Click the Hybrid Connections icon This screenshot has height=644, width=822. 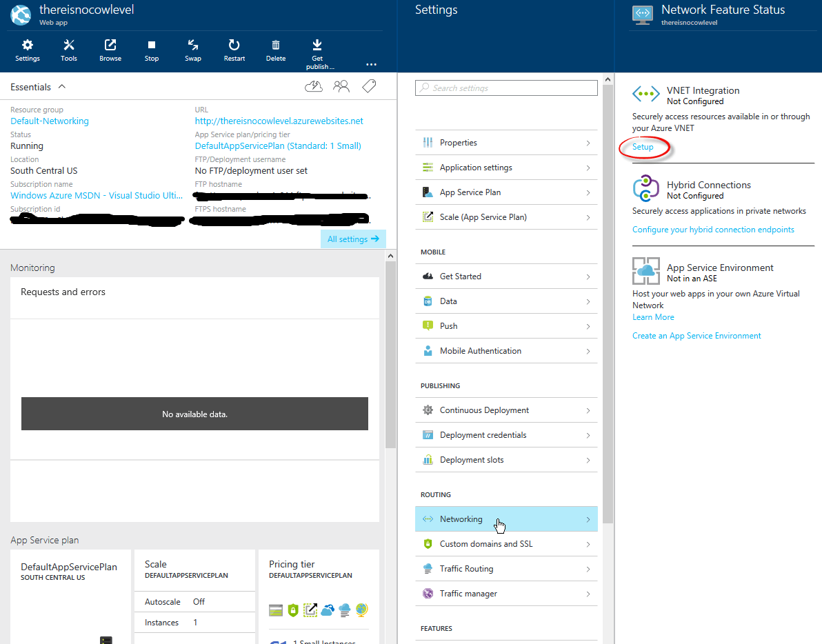point(646,189)
